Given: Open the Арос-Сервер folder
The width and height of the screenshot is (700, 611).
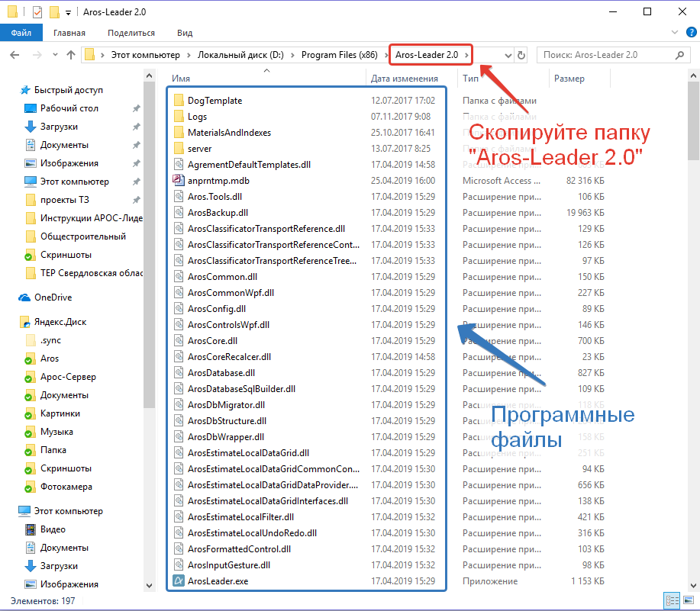Looking at the screenshot, I should [x=68, y=376].
